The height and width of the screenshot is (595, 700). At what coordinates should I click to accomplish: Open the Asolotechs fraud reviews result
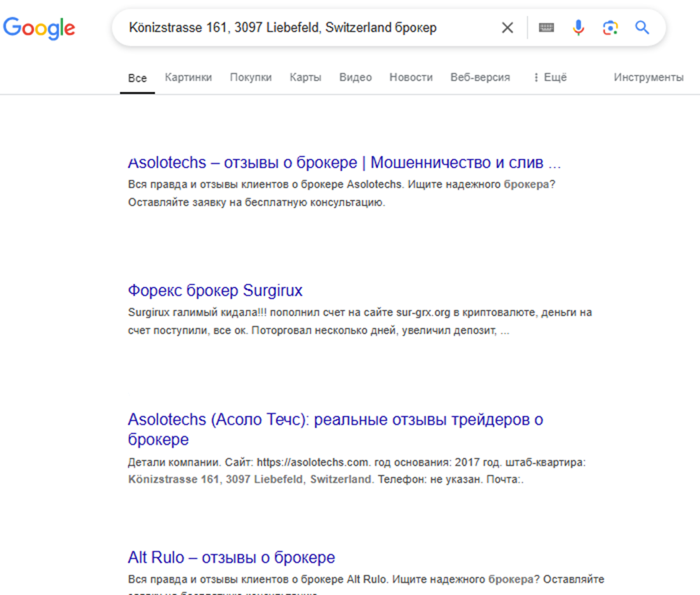pyautogui.click(x=344, y=162)
